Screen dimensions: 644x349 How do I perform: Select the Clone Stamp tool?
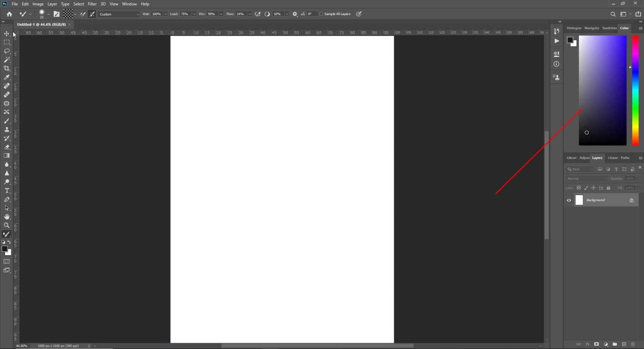tap(6, 129)
